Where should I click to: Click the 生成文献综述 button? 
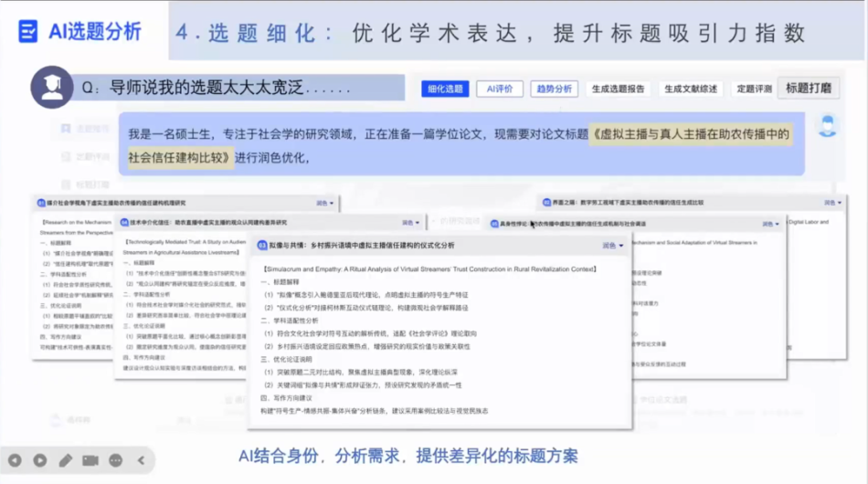click(691, 89)
